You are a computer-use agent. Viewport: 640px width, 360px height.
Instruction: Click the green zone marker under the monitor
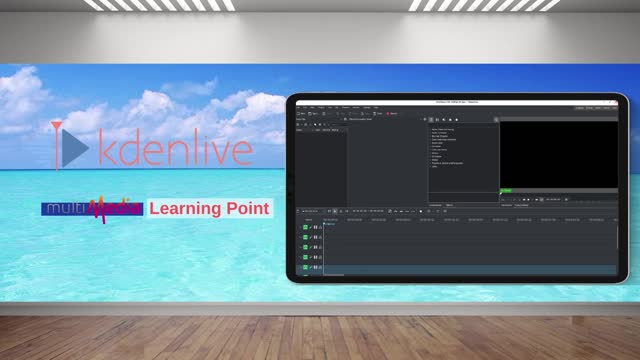tap(506, 190)
